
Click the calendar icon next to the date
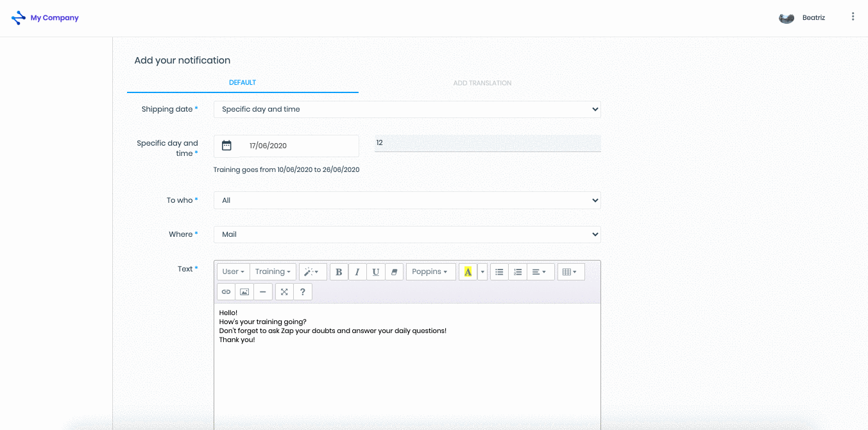point(226,146)
